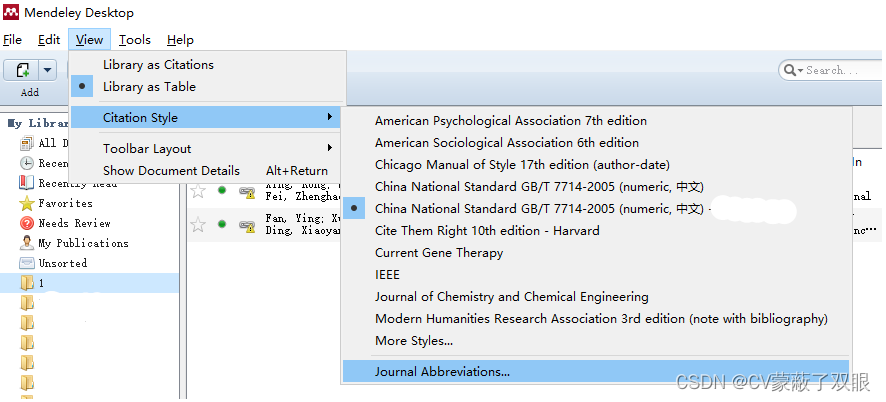Viewport: 886px width, 402px height.
Task: Open the Tools menu
Action: (134, 40)
